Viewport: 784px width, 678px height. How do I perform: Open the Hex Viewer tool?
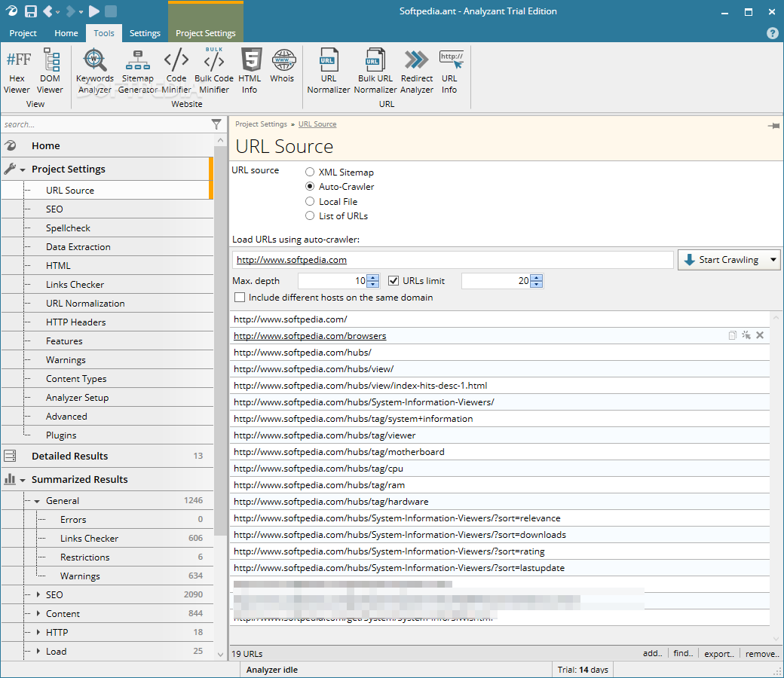pos(17,72)
